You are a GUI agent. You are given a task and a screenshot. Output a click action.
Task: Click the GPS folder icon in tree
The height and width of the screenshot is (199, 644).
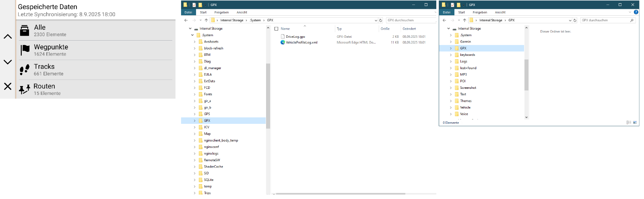[x=200, y=114]
